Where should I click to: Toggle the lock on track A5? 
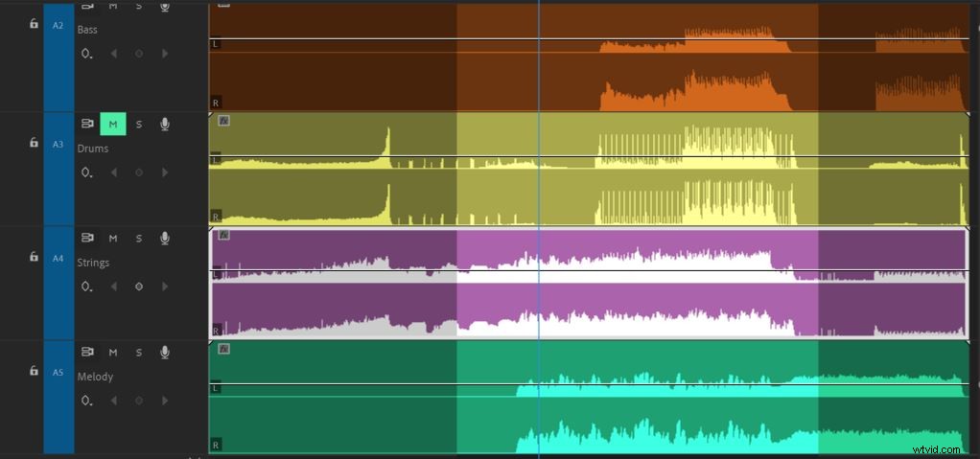[34, 370]
